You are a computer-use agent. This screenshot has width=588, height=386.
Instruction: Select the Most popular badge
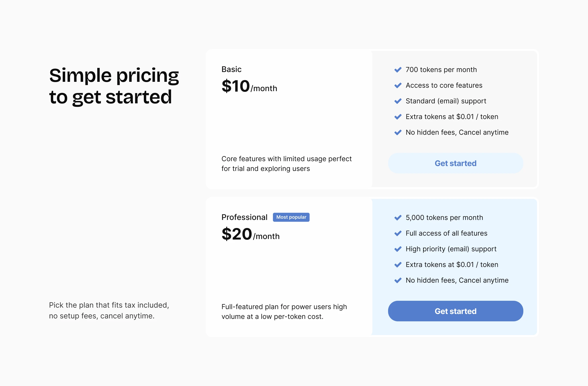pos(291,217)
